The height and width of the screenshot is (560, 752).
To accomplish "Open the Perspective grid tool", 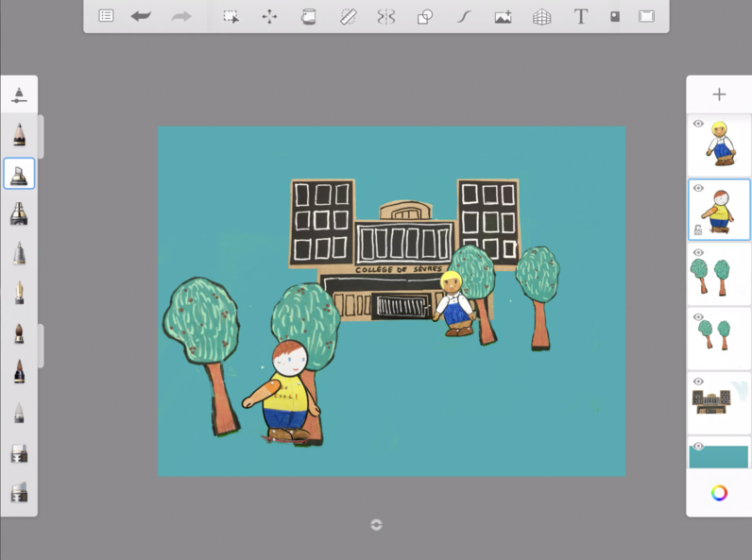I will (542, 17).
